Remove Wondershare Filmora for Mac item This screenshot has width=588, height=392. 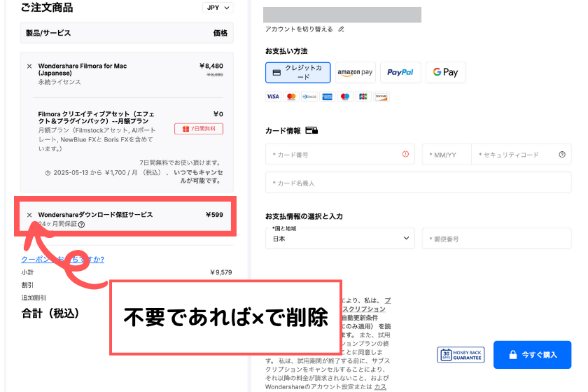tap(29, 66)
